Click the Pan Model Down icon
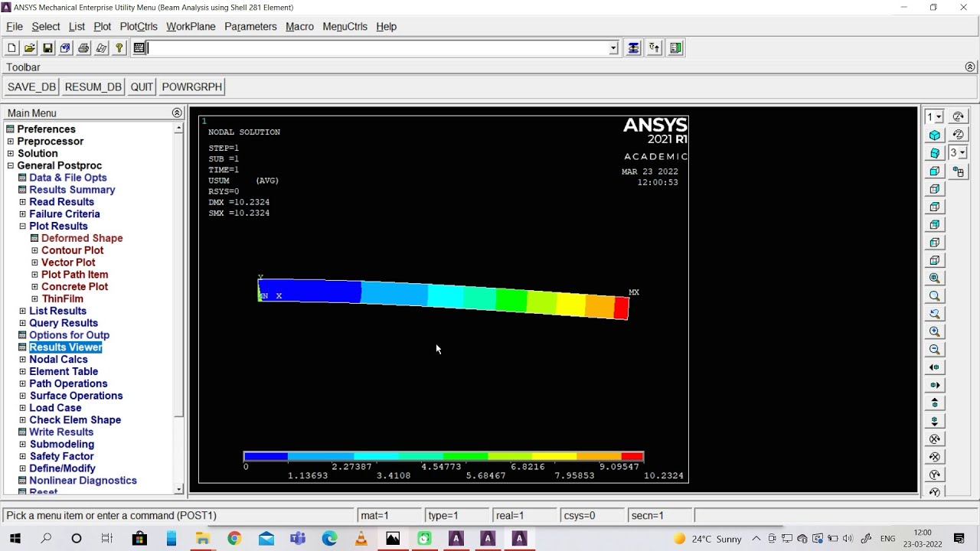The width and height of the screenshot is (980, 551). [935, 421]
